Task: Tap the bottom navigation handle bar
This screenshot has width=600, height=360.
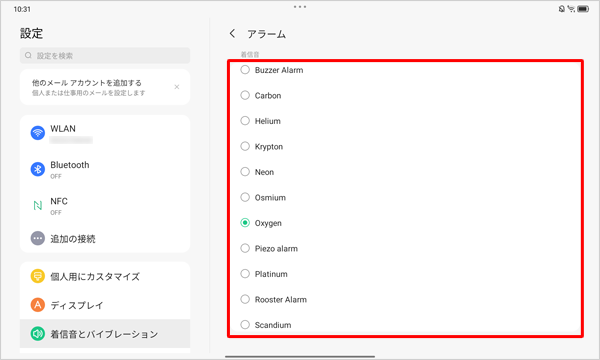Action: click(300, 357)
